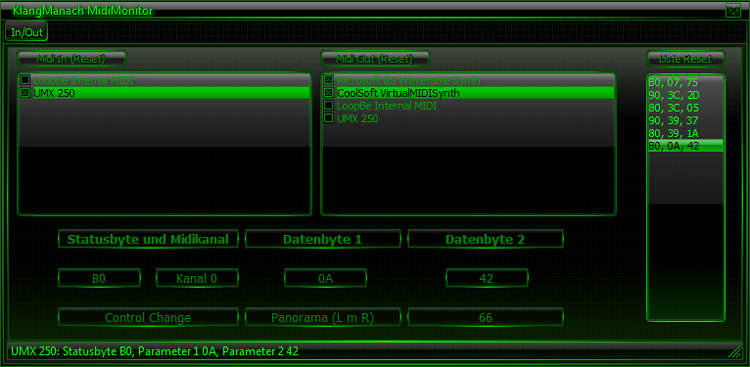Click the Datenbyte 2 header
The width and height of the screenshot is (750, 367).
(485, 239)
